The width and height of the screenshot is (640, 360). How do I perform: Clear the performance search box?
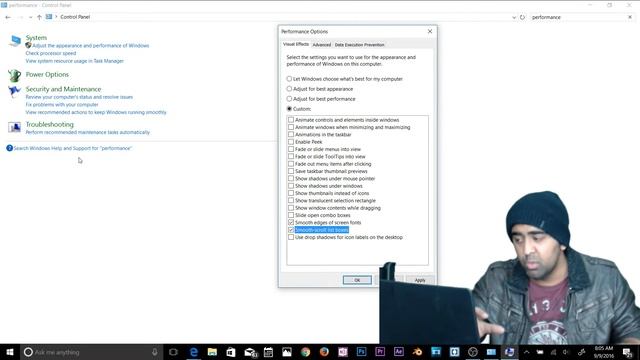tap(630, 17)
